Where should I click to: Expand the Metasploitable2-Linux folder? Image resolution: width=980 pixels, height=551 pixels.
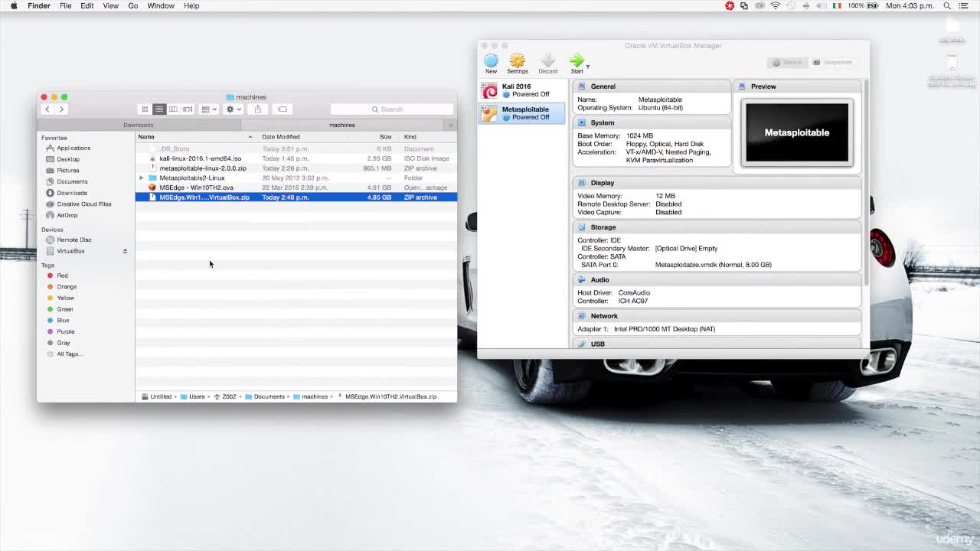point(142,178)
